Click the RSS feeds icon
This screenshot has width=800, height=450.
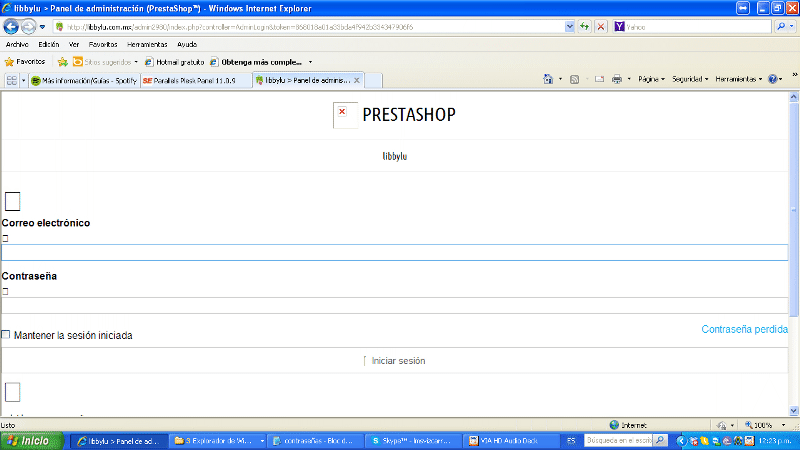574,79
